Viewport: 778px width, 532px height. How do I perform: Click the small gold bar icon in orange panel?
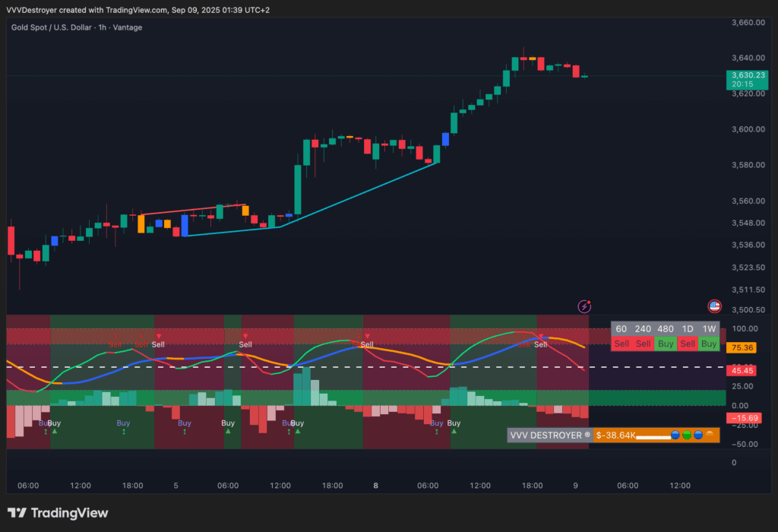click(x=710, y=435)
